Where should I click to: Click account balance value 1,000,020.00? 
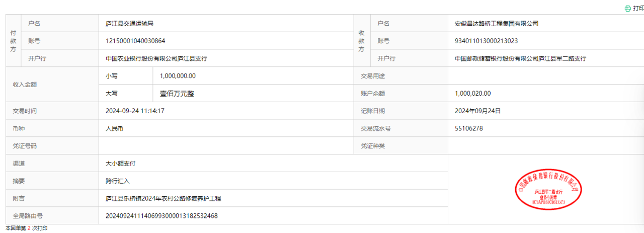coord(472,93)
